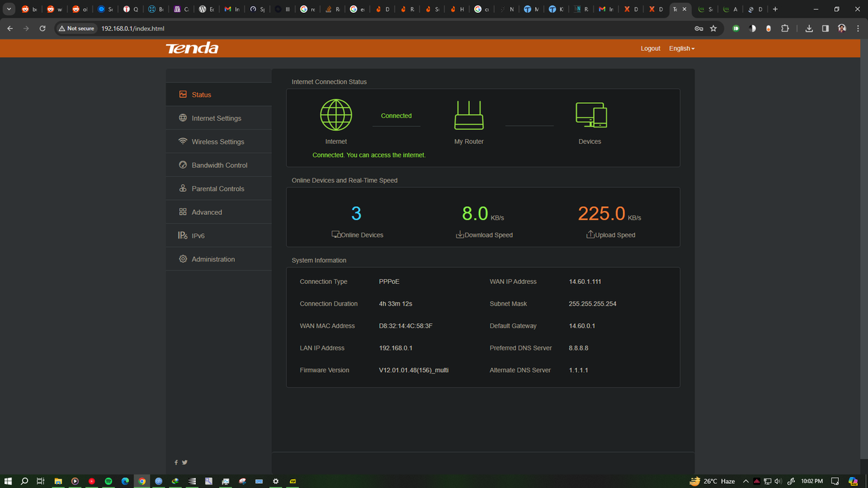Click the Dark Reader extension icon
868x488 pixels.
752,28
